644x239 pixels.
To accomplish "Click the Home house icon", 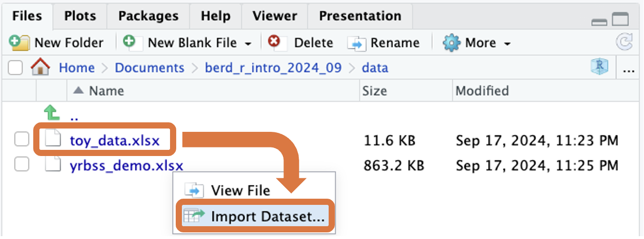I will pos(40,68).
